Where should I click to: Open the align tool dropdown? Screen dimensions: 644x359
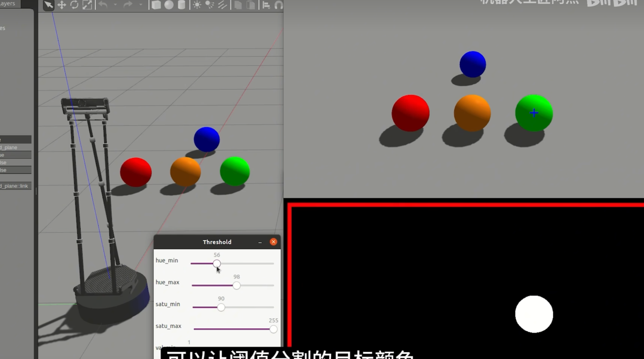click(x=266, y=5)
